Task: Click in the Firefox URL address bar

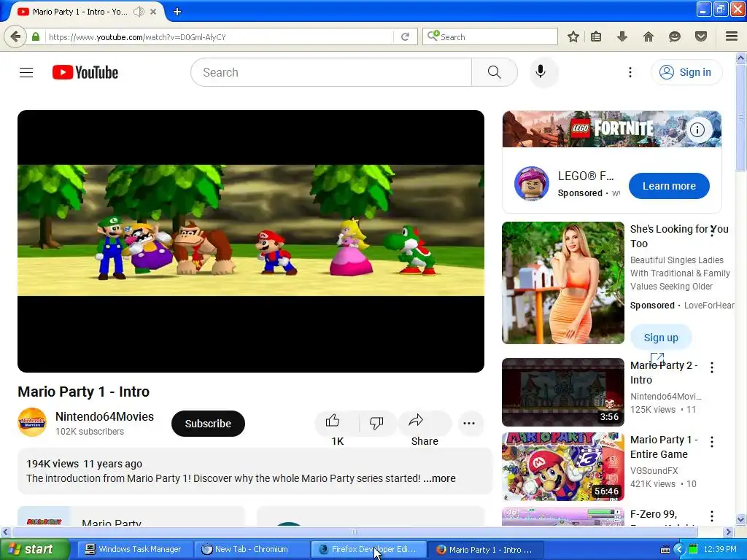Action: 219,36
